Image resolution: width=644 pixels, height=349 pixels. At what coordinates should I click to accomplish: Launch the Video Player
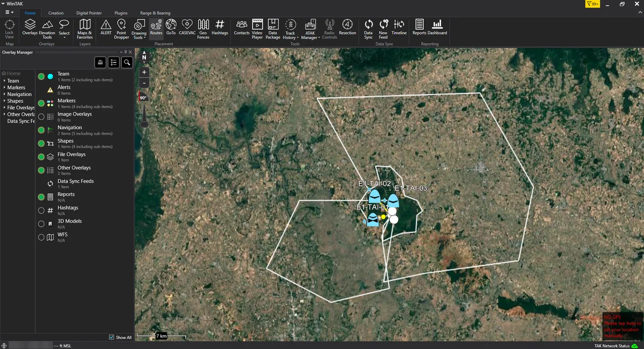pyautogui.click(x=257, y=29)
